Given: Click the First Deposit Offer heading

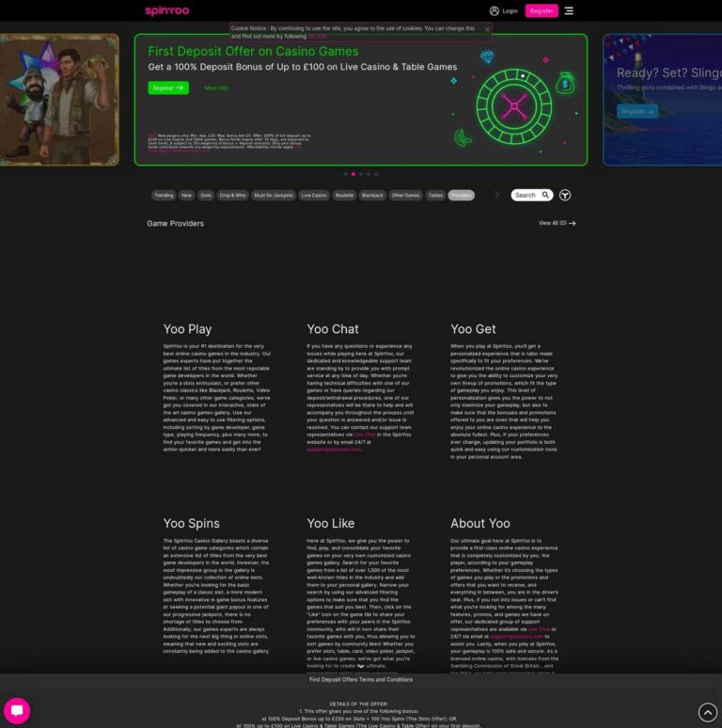Looking at the screenshot, I should pyautogui.click(x=253, y=51).
